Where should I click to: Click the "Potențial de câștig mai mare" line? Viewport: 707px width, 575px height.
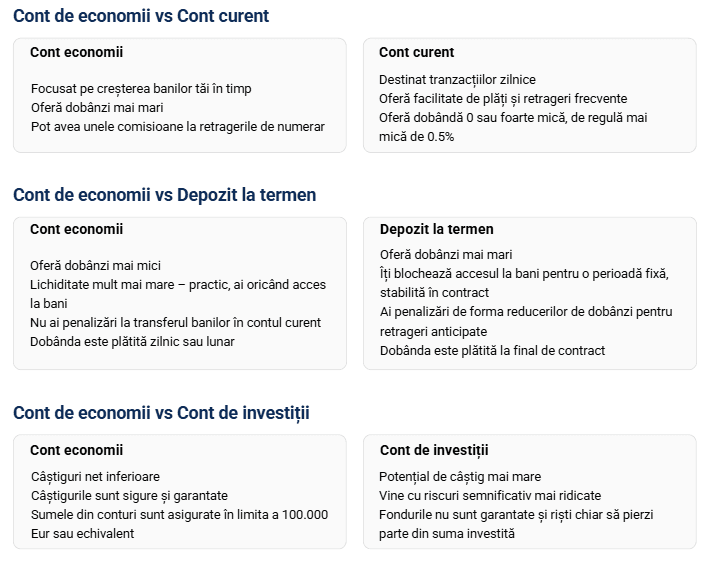tap(460, 477)
